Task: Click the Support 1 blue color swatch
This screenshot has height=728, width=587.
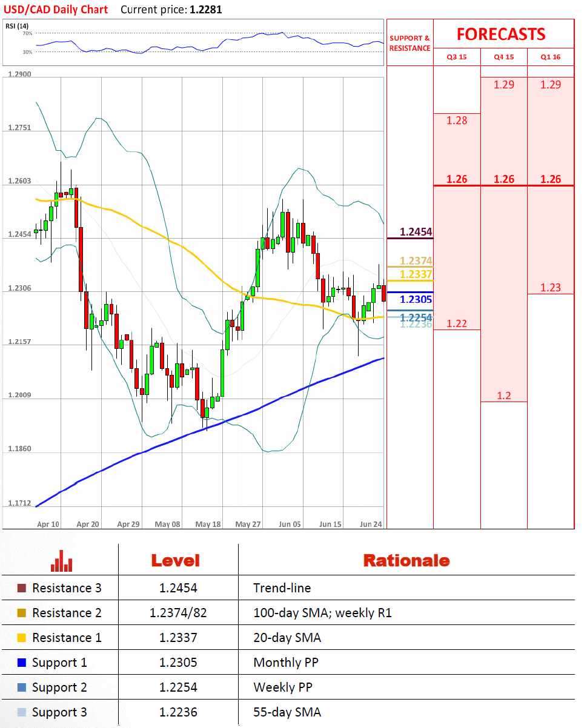Action: click(22, 663)
